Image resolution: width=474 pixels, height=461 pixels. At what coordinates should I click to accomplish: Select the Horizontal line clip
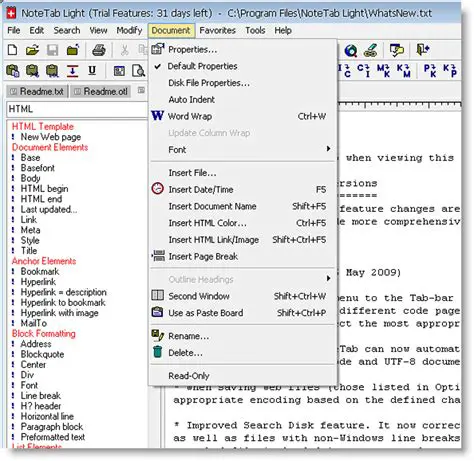[47, 416]
